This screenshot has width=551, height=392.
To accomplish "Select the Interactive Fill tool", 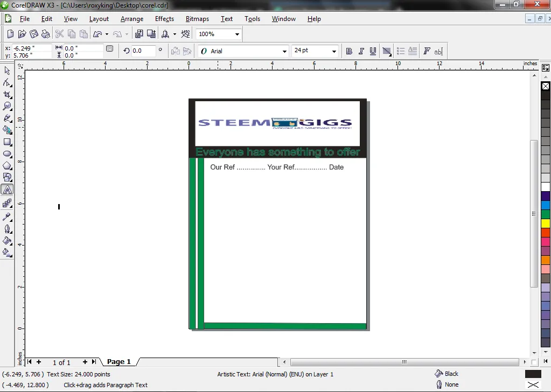I will click(x=7, y=253).
